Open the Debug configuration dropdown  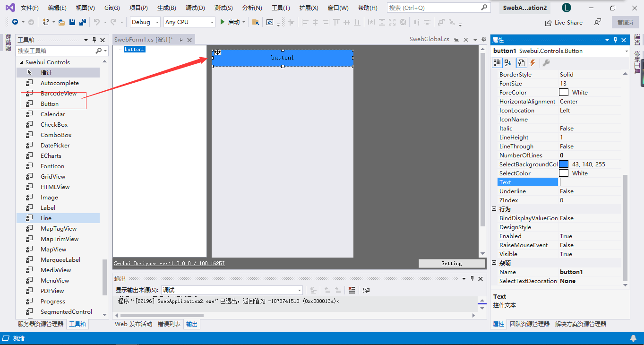coord(146,22)
